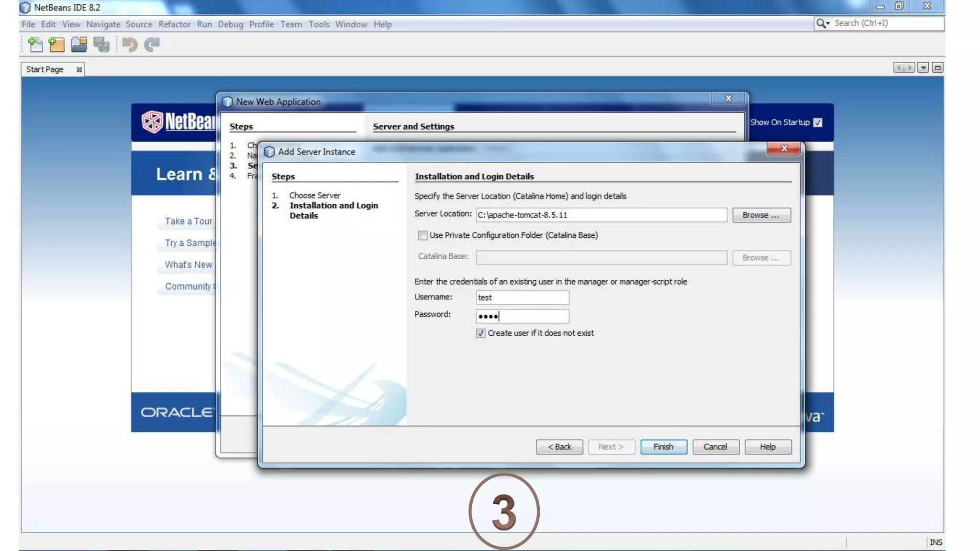The height and width of the screenshot is (551, 980).
Task: Browse for Server Location
Action: tap(761, 215)
